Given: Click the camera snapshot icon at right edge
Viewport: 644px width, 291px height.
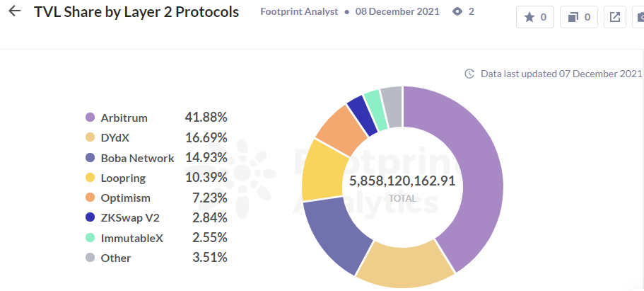Looking at the screenshot, I should click(640, 17).
